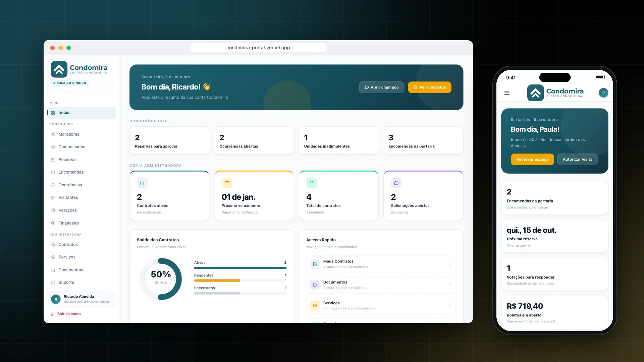This screenshot has height=362, width=644.
Task: Open the Ocorrências abertas card
Action: 254,140
